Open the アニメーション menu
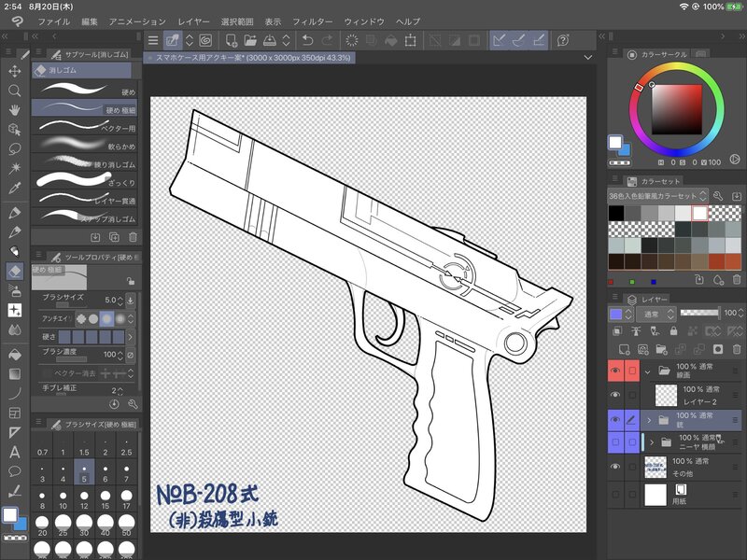The width and height of the screenshot is (747, 560). (137, 21)
